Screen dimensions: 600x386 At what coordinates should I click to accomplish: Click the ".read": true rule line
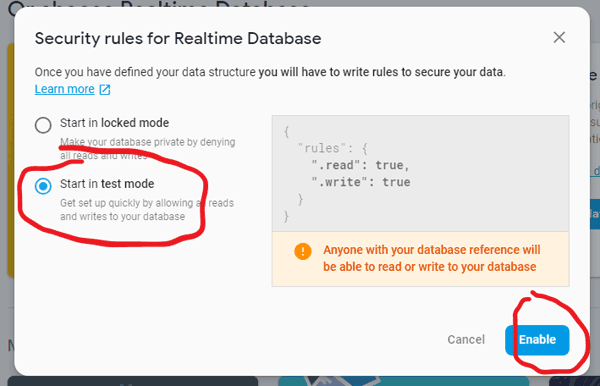360,165
